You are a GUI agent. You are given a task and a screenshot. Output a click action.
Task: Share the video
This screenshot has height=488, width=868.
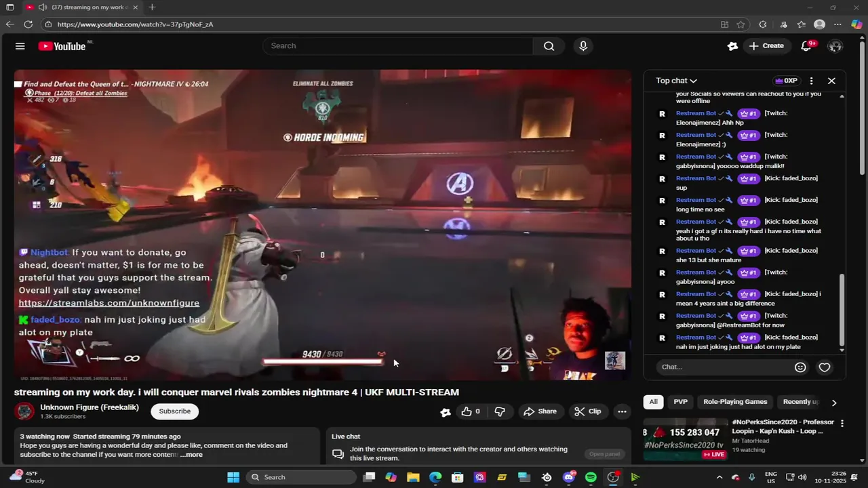(x=540, y=411)
